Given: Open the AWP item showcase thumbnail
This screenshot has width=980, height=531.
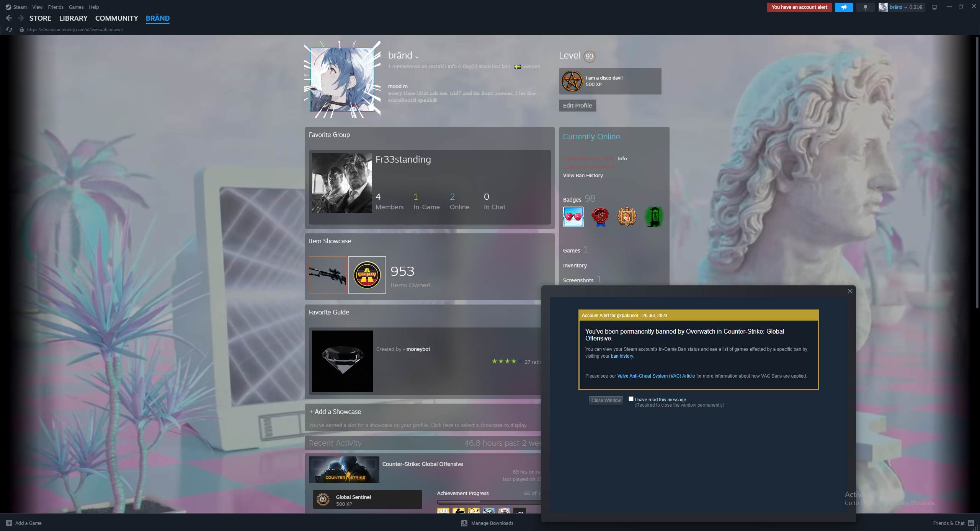Looking at the screenshot, I should (328, 275).
